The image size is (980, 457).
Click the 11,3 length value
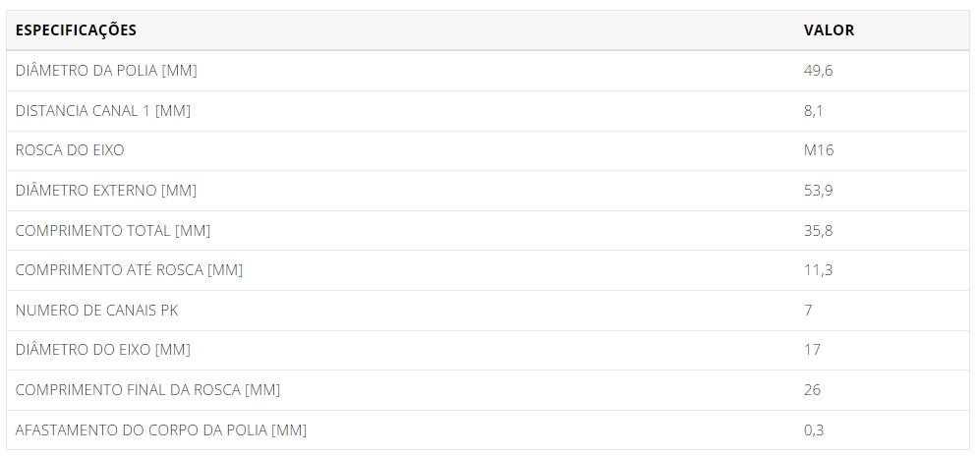[818, 270]
